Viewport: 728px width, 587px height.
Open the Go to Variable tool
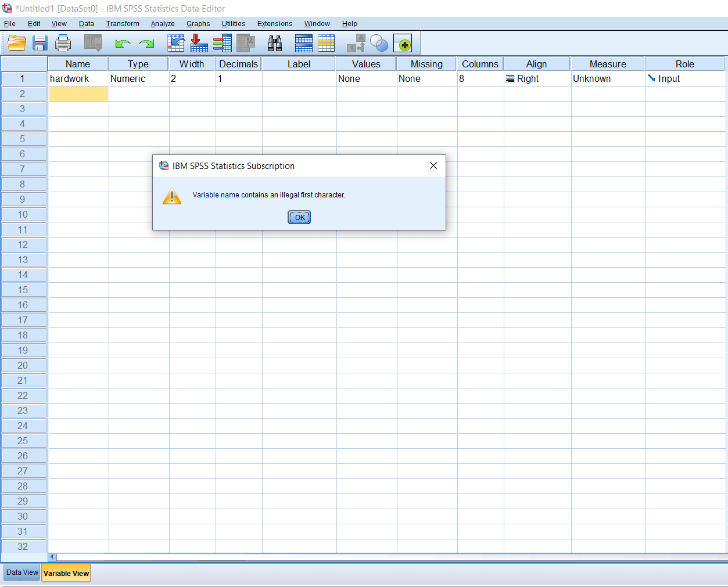click(x=198, y=43)
